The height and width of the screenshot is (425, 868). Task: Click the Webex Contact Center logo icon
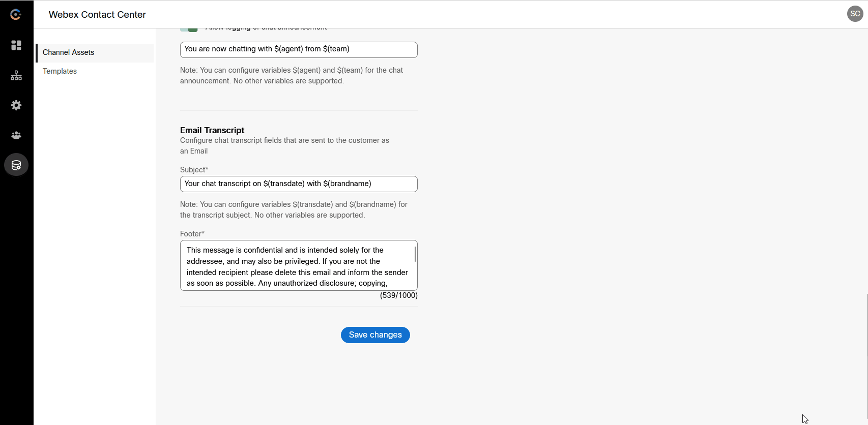tap(16, 15)
